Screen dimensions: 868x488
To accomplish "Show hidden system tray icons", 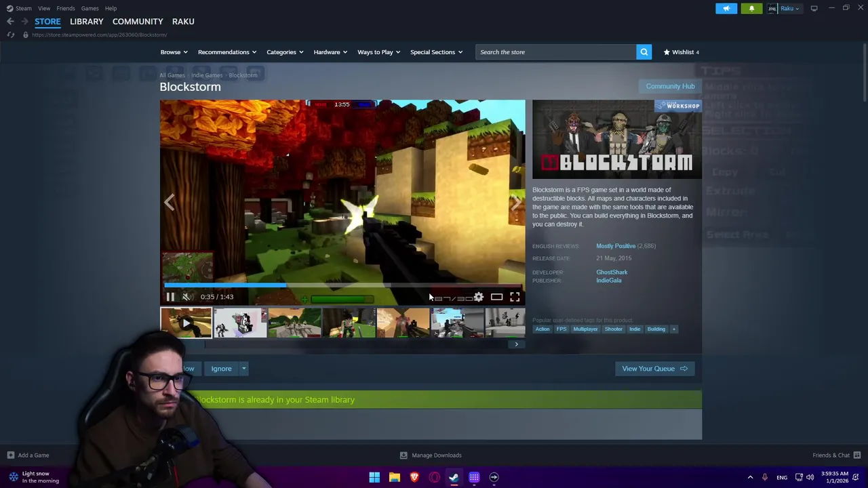I will (750, 477).
